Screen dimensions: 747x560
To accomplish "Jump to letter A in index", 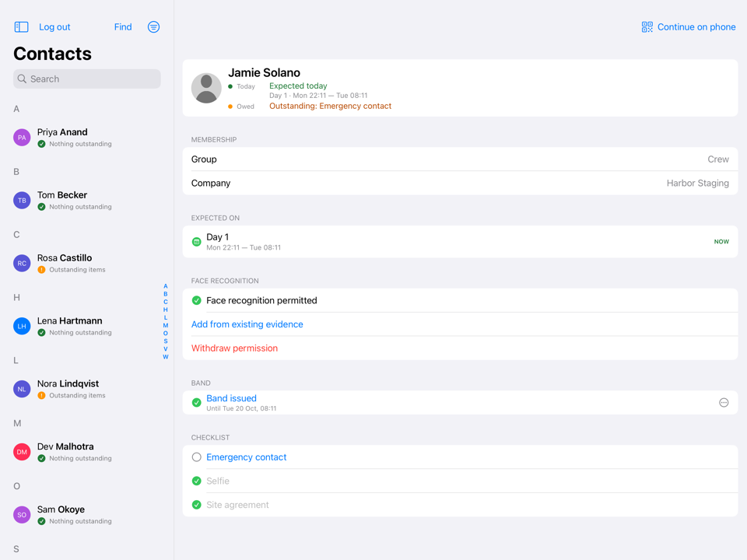I will click(165, 286).
